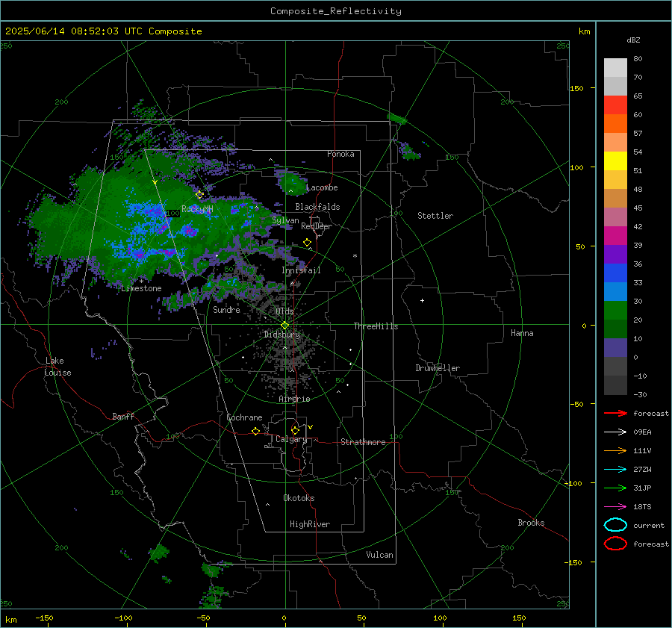The height and width of the screenshot is (628, 672).
Task: Click the bright green swatch labeled 30 dBZ
Action: [x=615, y=311]
